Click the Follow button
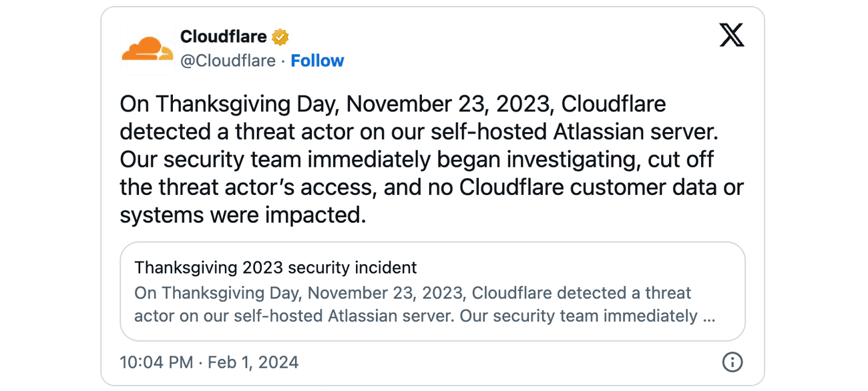This screenshot has width=868, height=391. click(x=317, y=60)
